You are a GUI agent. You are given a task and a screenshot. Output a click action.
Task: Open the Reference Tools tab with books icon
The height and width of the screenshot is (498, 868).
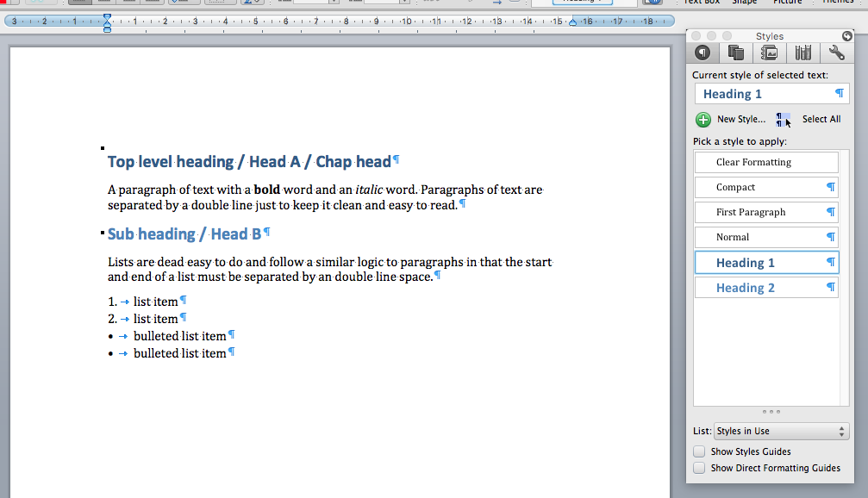coord(802,53)
